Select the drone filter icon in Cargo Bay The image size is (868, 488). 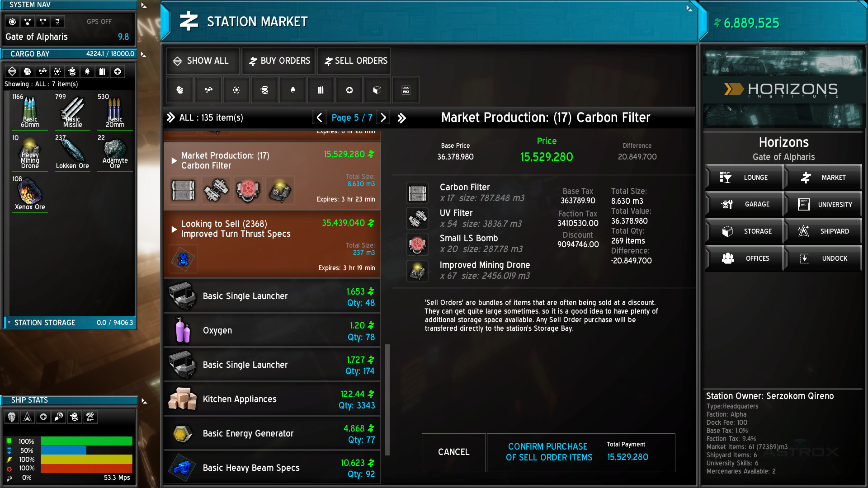[x=72, y=71]
